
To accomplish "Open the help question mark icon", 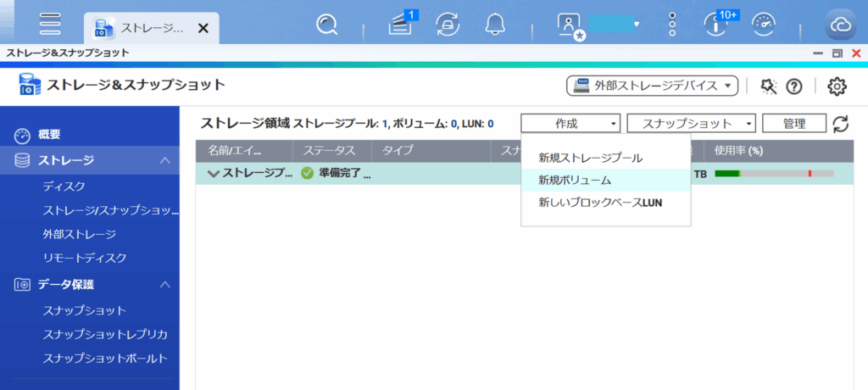I will click(x=794, y=86).
